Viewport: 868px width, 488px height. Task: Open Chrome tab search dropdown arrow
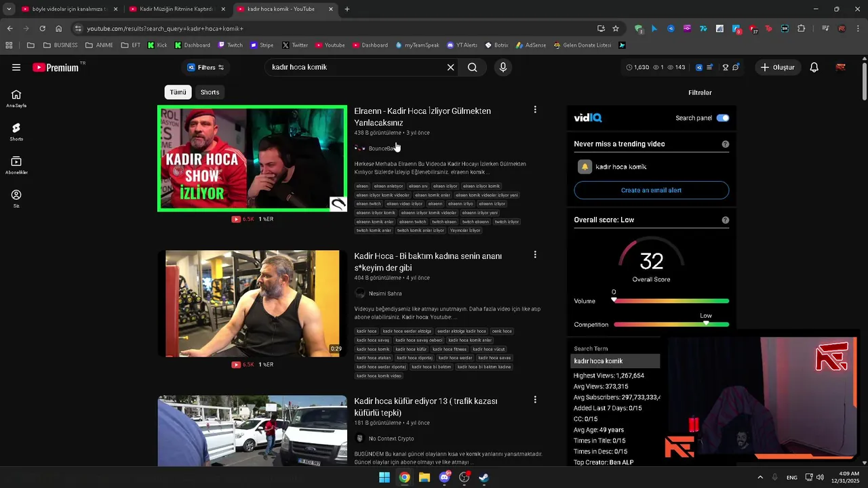point(9,9)
